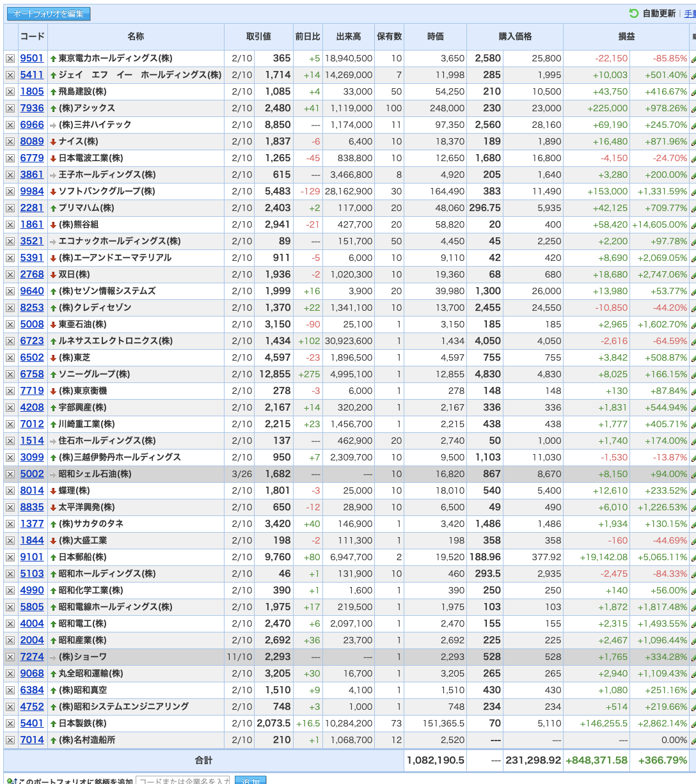Select the 昭和電線ホールディングス(株) name cell
The image size is (696, 784).
(136, 607)
